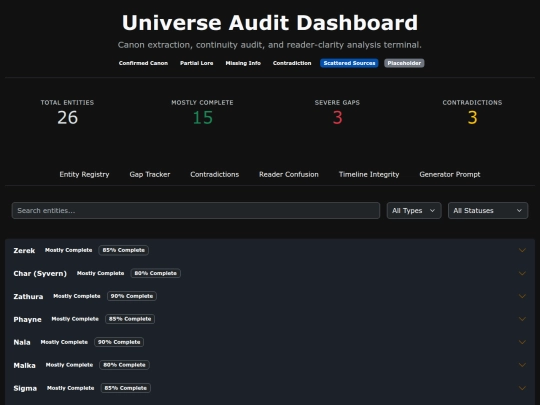
Task: Expand the Sigma row chevron
Action: click(x=522, y=388)
